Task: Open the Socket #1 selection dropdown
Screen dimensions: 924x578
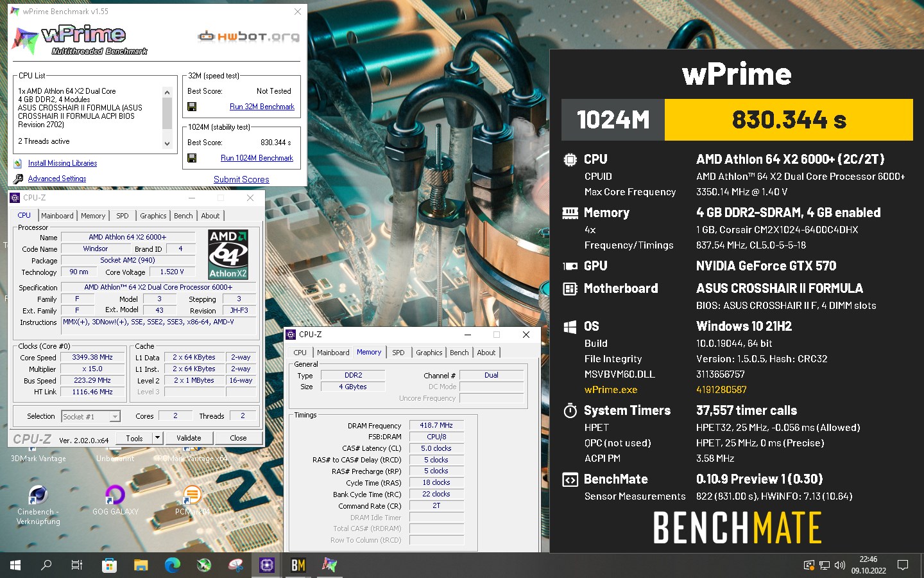Action: tap(91, 416)
